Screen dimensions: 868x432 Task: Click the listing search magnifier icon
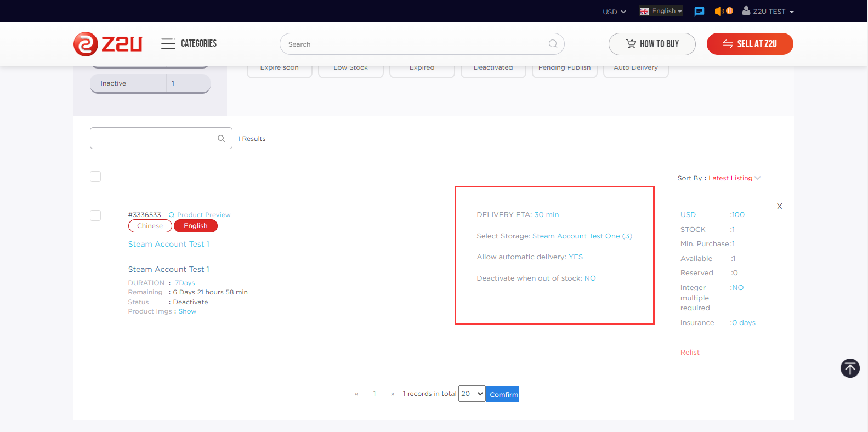click(221, 139)
